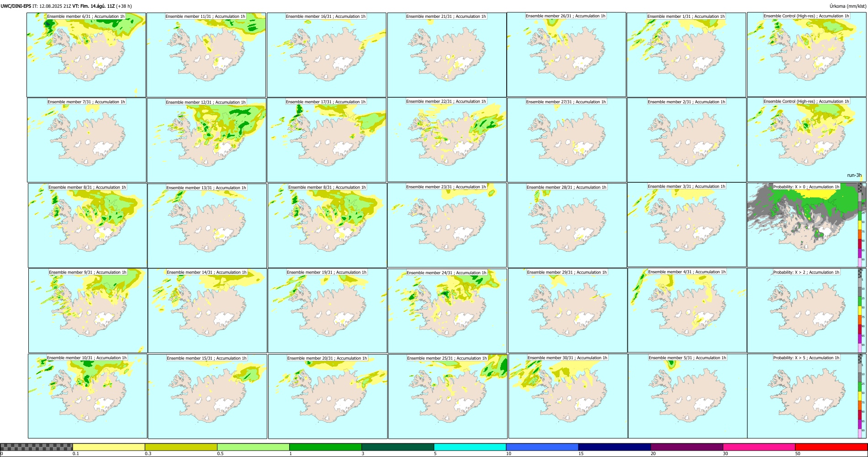Viewport: 868px width, 457px height.
Task: Click the Ensemble member 4/31 map
Action: (687, 310)
